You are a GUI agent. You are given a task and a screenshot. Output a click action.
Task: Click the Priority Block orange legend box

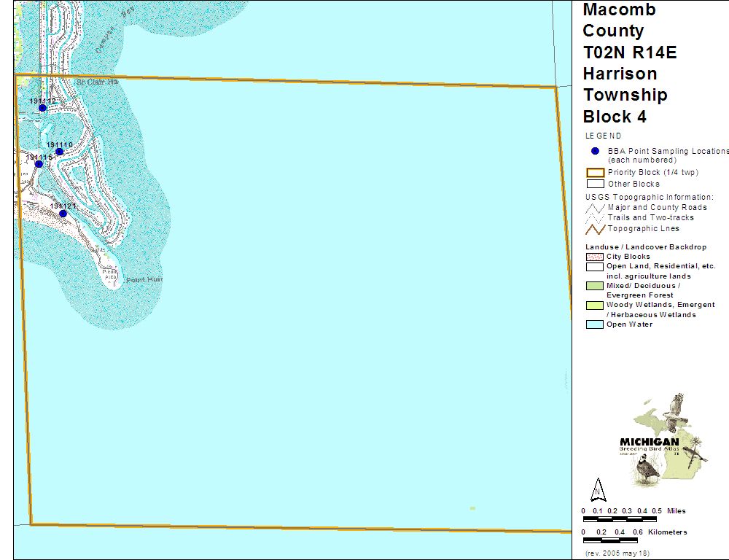point(595,173)
